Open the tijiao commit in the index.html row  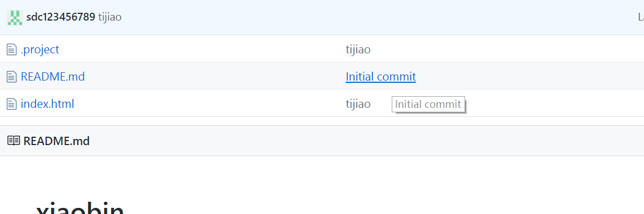tap(358, 104)
